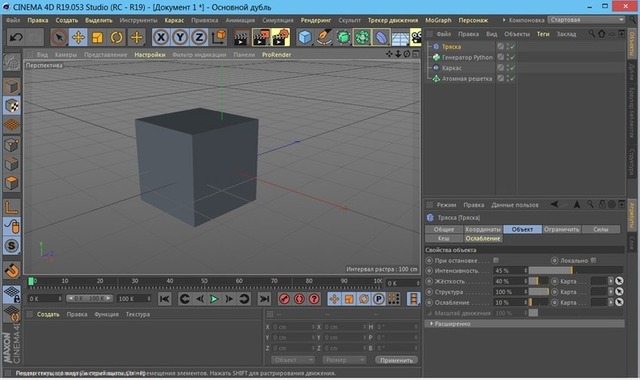
Task: Open the Файл menu in the main menu bar
Action: click(13, 20)
